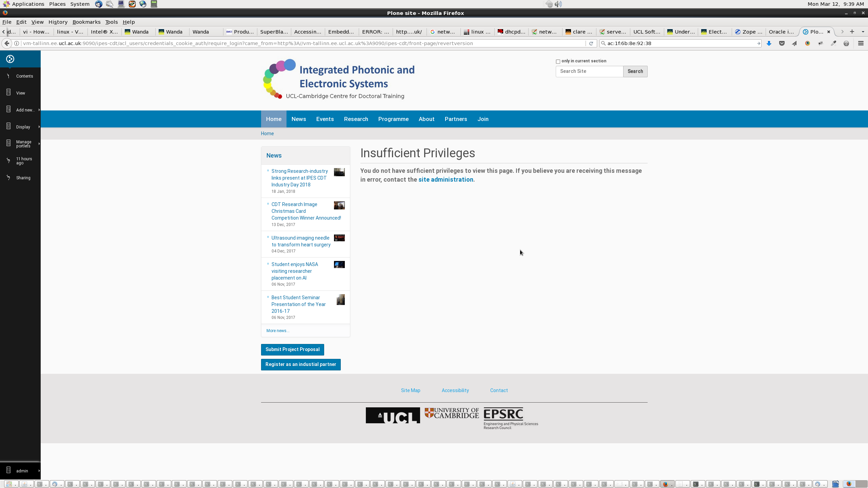Click the volume speaker icon in top panel
Viewport: 868px width, 488px height.
(558, 4)
